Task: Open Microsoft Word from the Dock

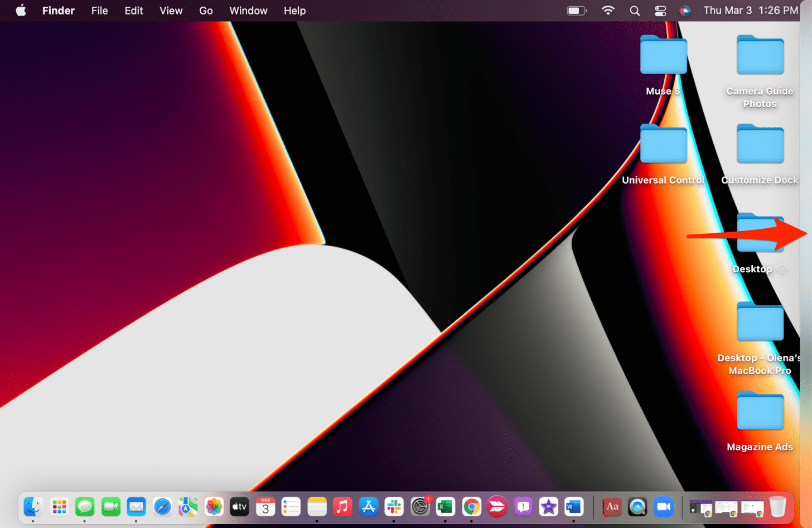Action: pyautogui.click(x=574, y=507)
